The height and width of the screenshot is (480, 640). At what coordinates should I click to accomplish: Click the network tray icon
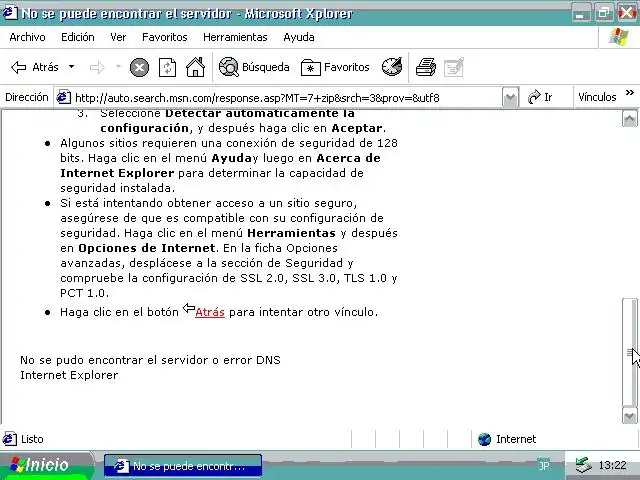583,465
